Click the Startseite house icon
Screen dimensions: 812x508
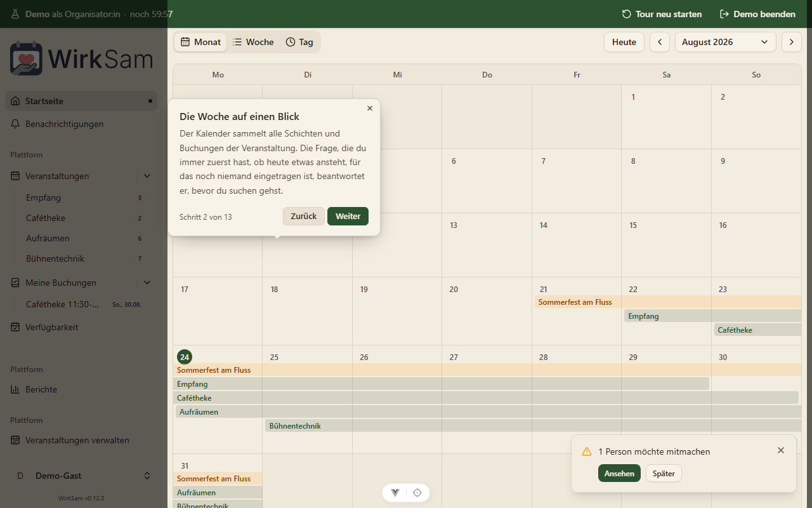(x=15, y=101)
